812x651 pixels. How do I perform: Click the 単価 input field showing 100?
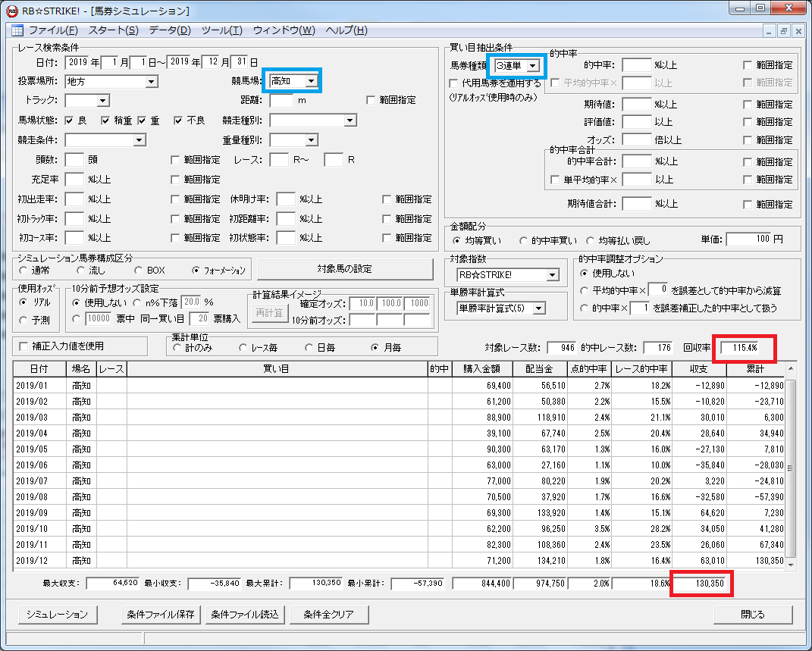click(x=748, y=239)
